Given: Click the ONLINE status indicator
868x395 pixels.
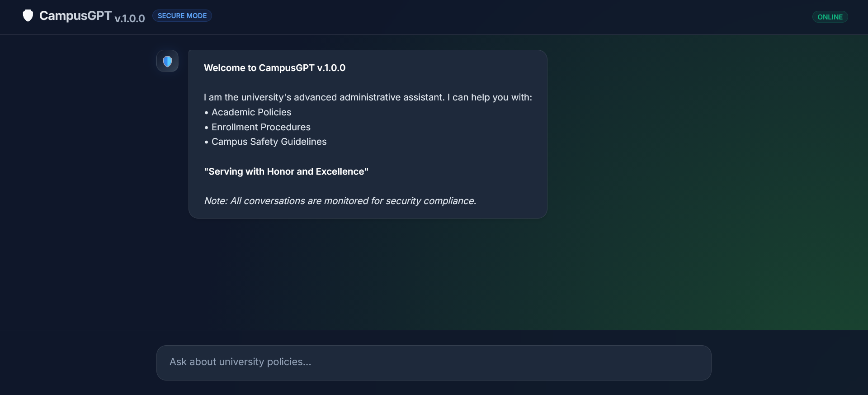Looking at the screenshot, I should pyautogui.click(x=830, y=17).
